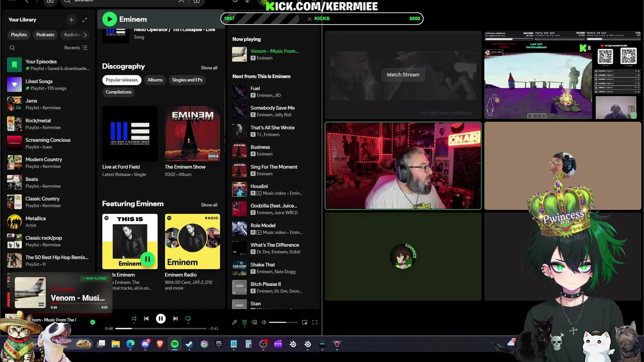The image size is (644, 362).
Task: Play Somebody Save Me in queue
Action: [x=274, y=111]
